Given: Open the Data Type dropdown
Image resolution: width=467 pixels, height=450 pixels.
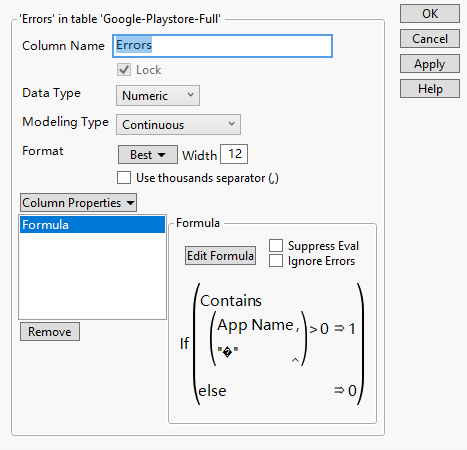Looking at the screenshot, I should pyautogui.click(x=158, y=96).
